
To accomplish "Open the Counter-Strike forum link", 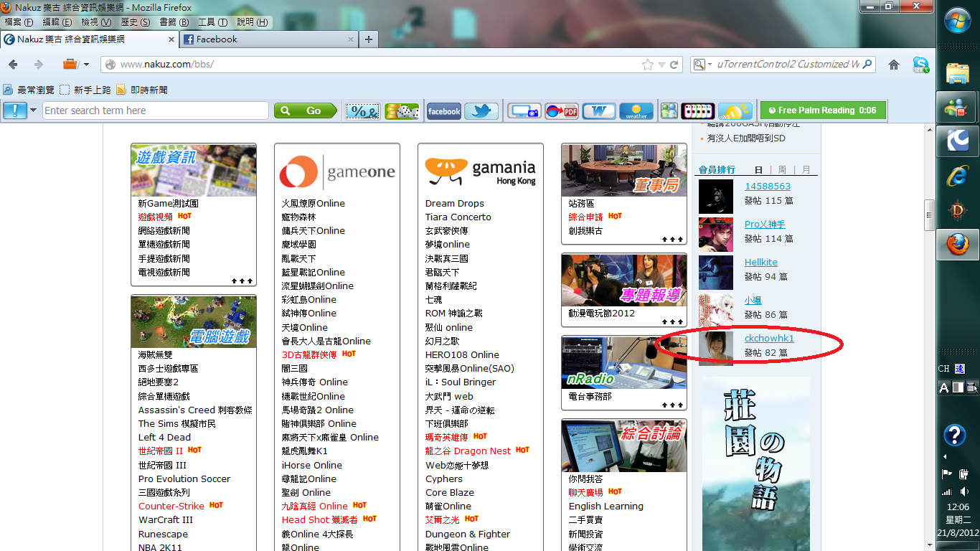I will click(x=171, y=506).
